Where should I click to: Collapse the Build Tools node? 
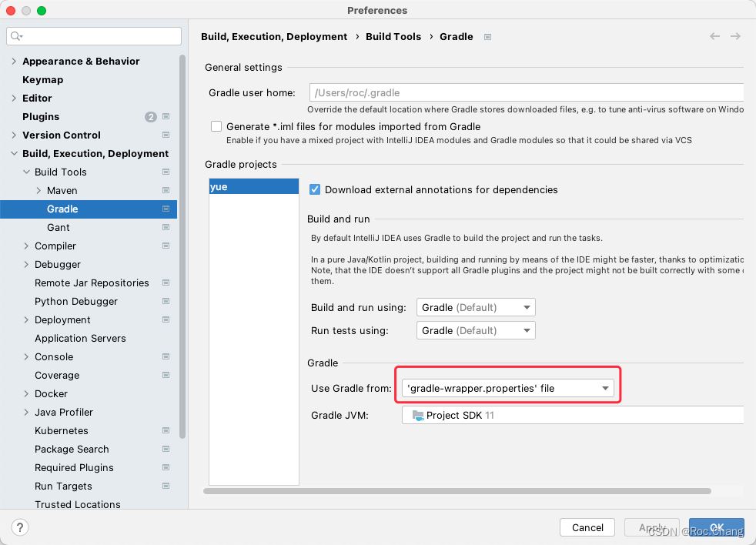coord(26,172)
